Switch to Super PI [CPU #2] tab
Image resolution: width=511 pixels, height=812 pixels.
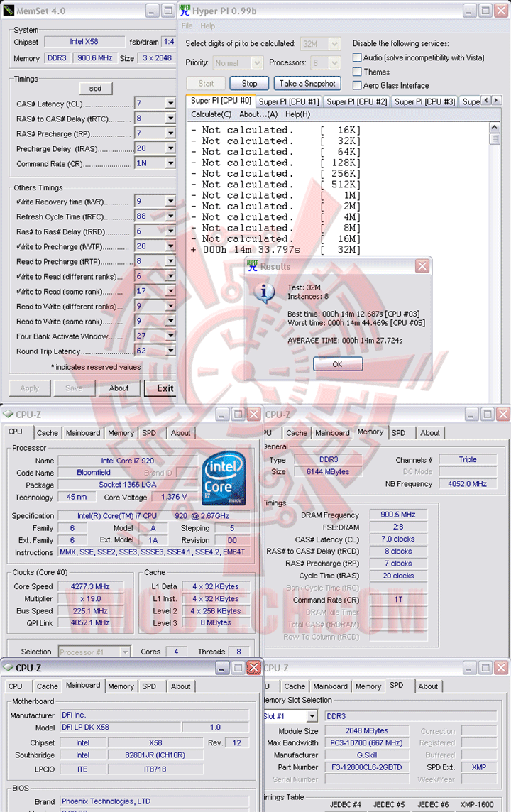tap(357, 101)
